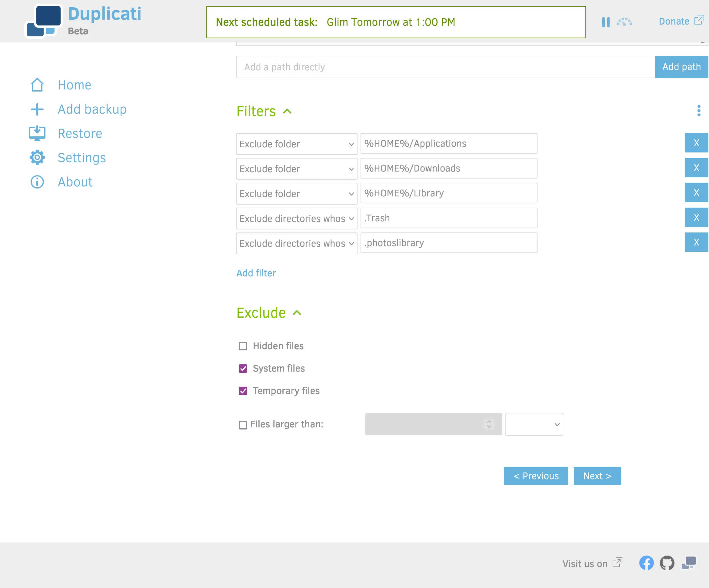This screenshot has height=588, width=709.
Task: Click the Settings gear icon
Action: pos(37,157)
